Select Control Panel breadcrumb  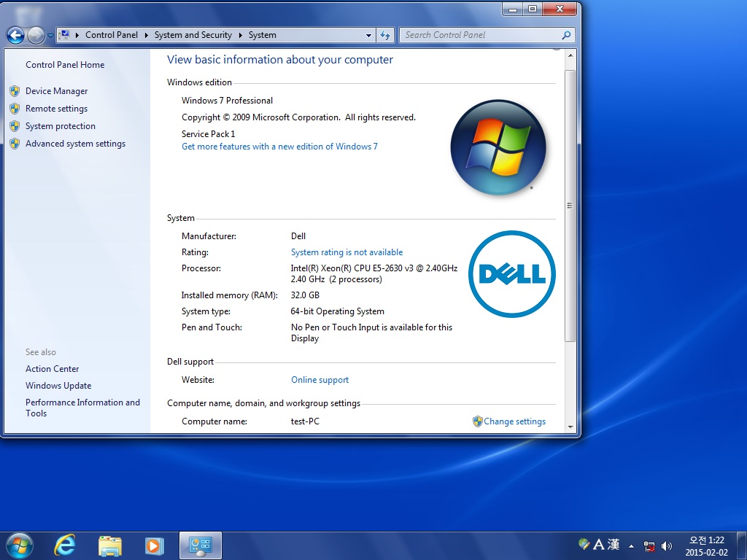pyautogui.click(x=112, y=35)
